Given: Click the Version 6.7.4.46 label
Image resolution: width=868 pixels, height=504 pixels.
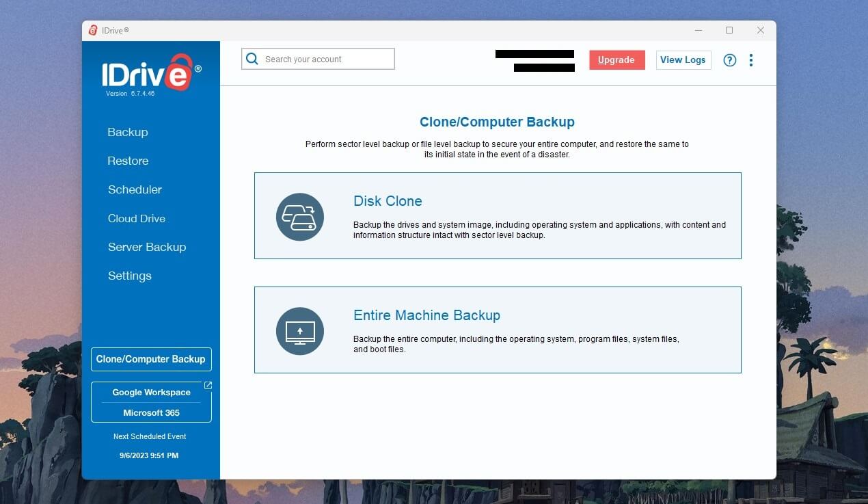Looking at the screenshot, I should pyautogui.click(x=130, y=94).
